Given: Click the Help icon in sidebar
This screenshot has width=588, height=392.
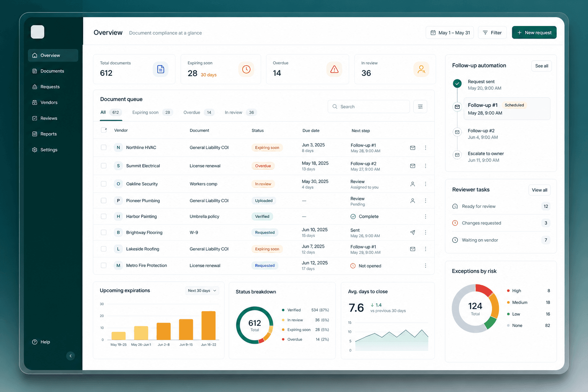Looking at the screenshot, I should (35, 342).
